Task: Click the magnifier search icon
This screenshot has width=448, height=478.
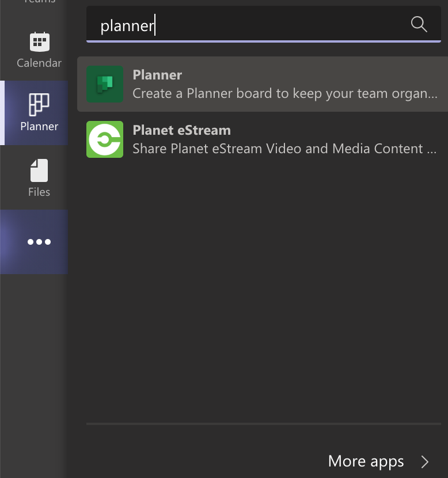Action: coord(419,24)
